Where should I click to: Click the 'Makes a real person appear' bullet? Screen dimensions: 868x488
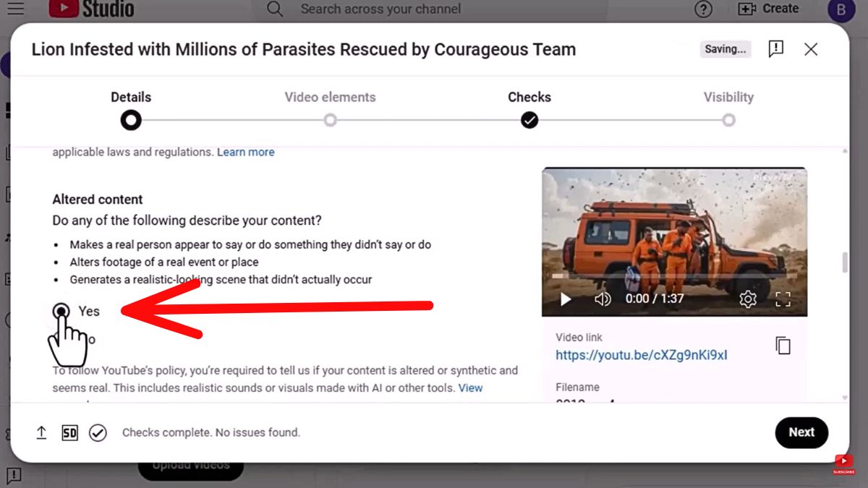[x=250, y=244]
